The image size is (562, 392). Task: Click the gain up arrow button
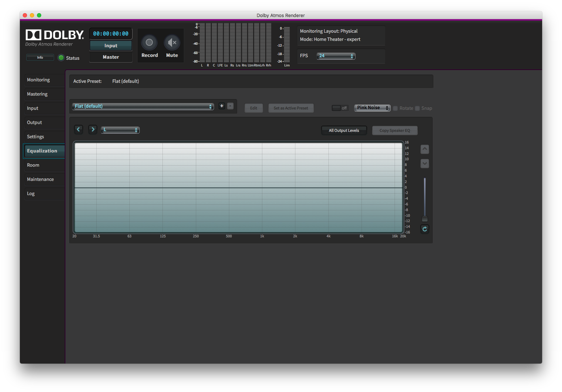tap(425, 149)
